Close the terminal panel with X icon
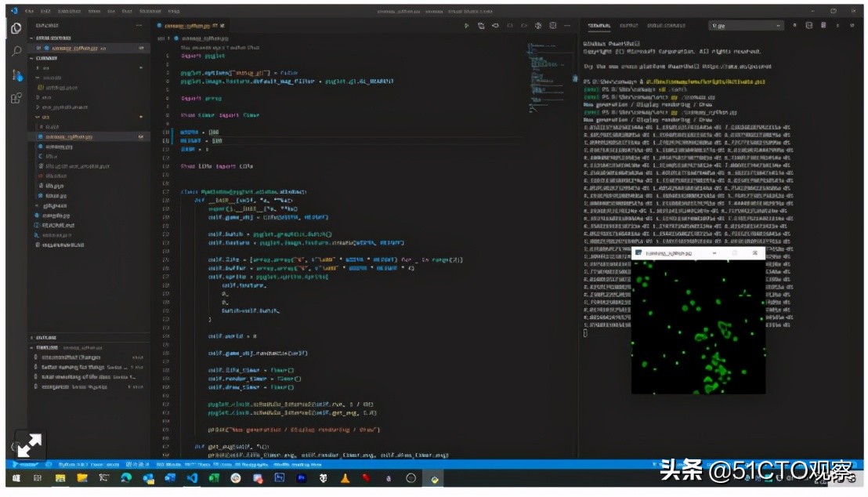 852,26
